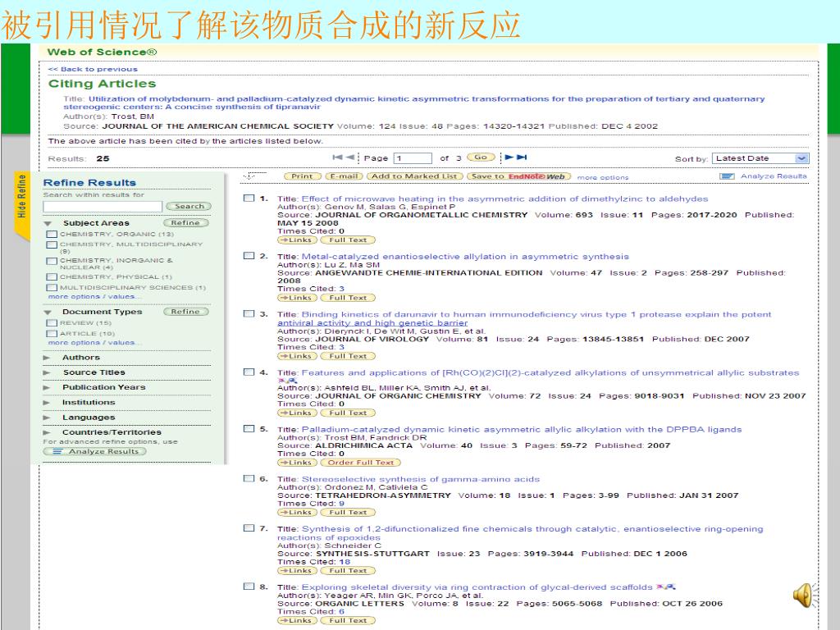This screenshot has height=630, width=840.
Task: Open Metal-catalyzed enantioselective allylation article
Action: [465, 257]
